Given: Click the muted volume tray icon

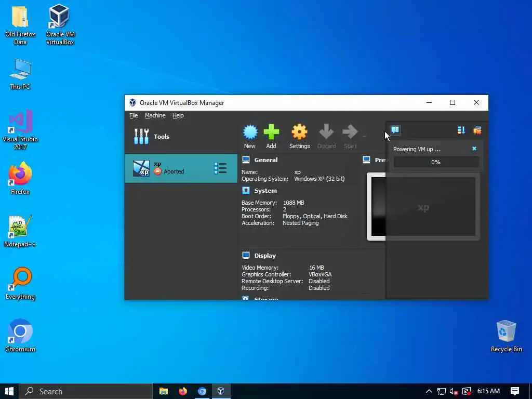Looking at the screenshot, I should click(454, 392).
